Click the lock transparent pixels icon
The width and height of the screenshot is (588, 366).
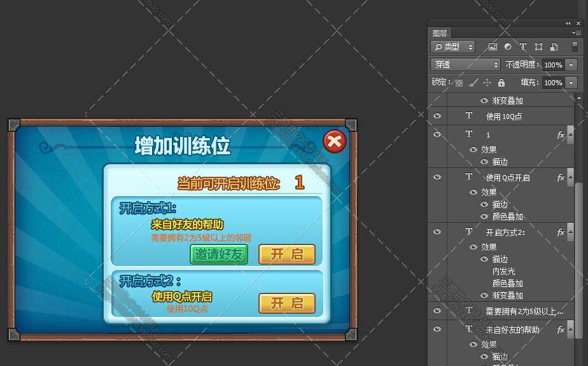click(459, 83)
